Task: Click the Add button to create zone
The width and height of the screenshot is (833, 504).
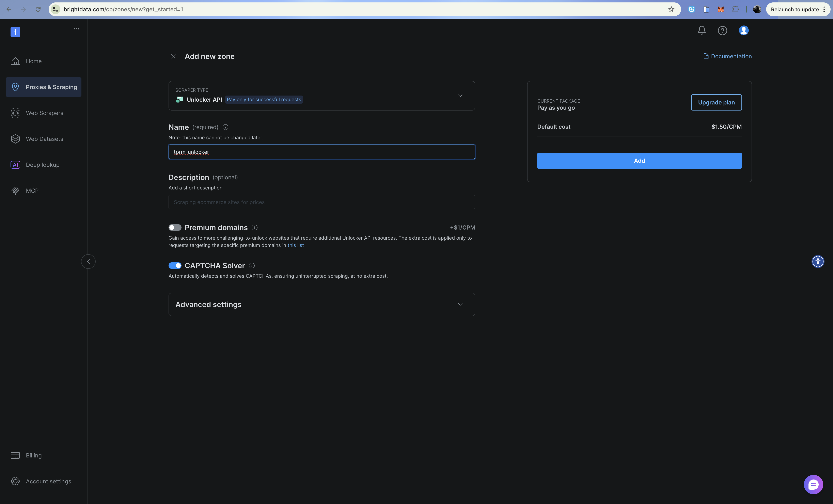Action: pyautogui.click(x=639, y=161)
